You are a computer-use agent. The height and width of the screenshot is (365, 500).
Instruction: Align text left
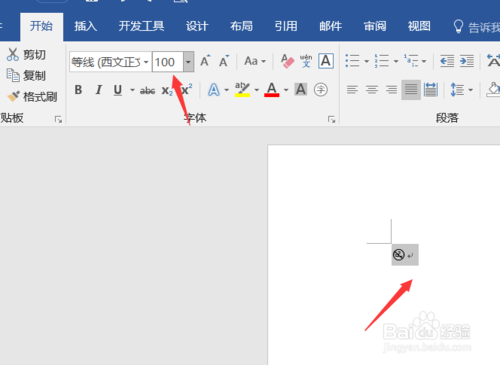click(352, 90)
